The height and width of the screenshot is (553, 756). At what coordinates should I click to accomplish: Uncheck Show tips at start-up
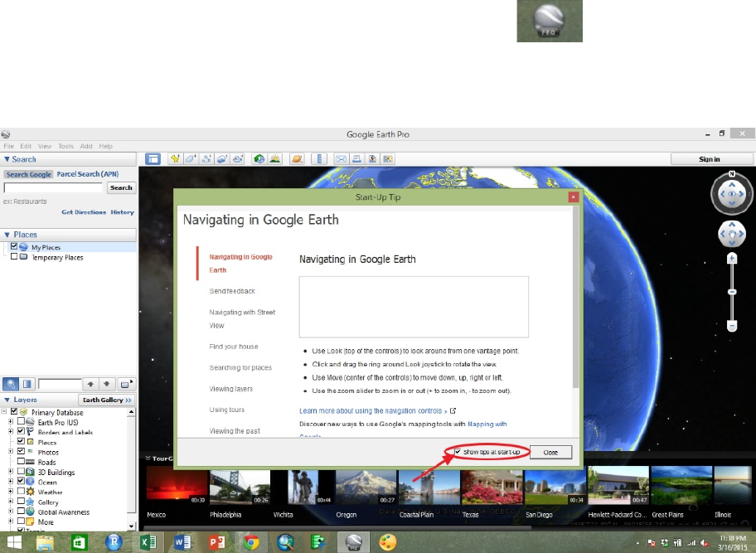click(x=458, y=452)
